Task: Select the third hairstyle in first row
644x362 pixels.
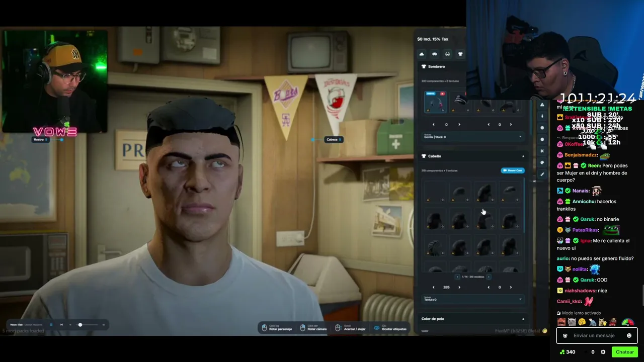Action: (x=485, y=192)
